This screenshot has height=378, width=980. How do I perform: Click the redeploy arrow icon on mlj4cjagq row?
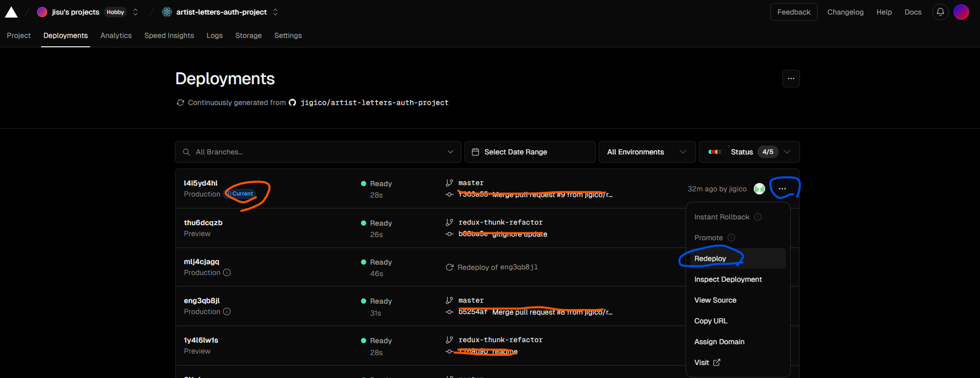[449, 267]
